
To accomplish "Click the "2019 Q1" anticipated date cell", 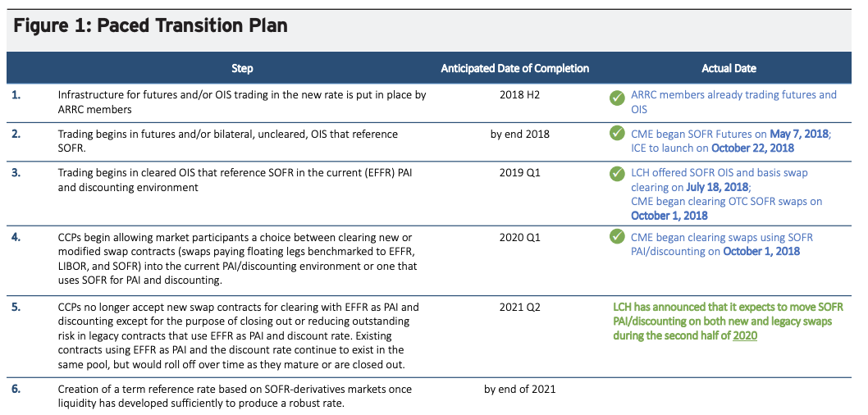I will 519,174.
